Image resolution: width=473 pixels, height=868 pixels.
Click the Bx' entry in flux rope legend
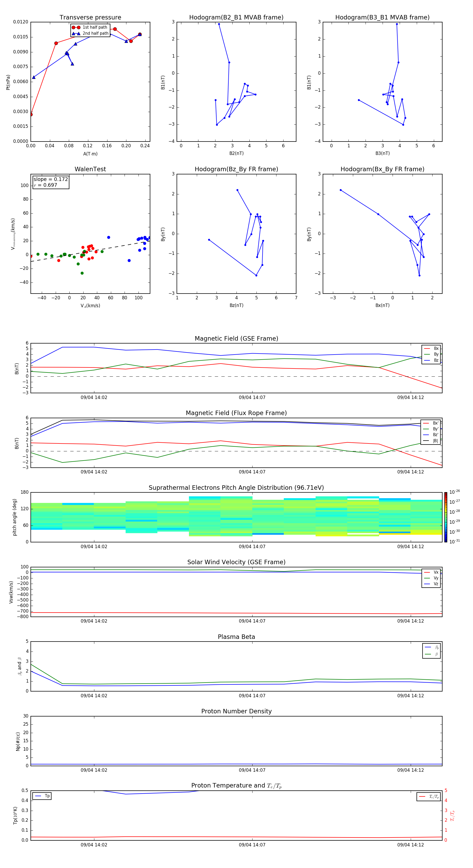(431, 423)
